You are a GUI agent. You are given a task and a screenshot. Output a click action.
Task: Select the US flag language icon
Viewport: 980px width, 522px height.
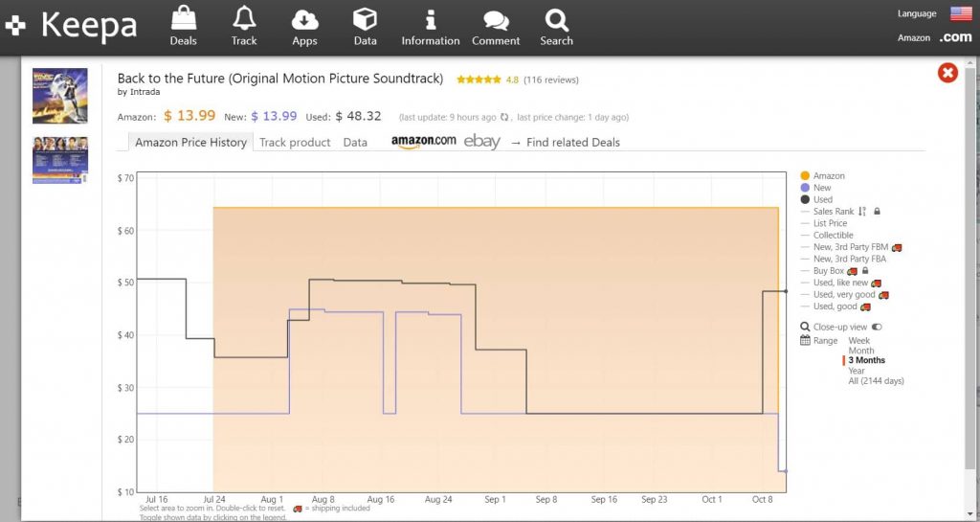961,13
